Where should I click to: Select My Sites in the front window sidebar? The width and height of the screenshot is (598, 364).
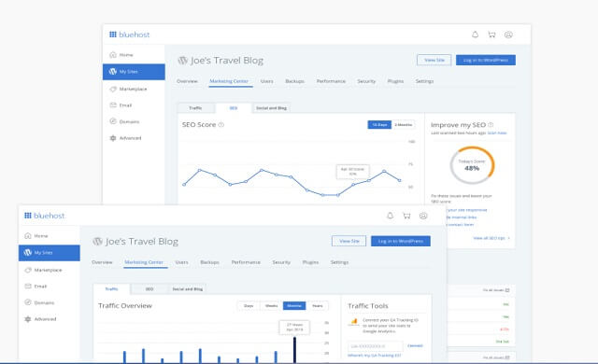(49, 253)
